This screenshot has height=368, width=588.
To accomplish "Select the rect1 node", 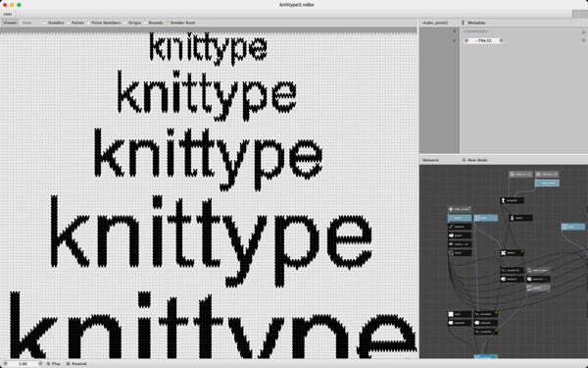I will click(x=460, y=314).
